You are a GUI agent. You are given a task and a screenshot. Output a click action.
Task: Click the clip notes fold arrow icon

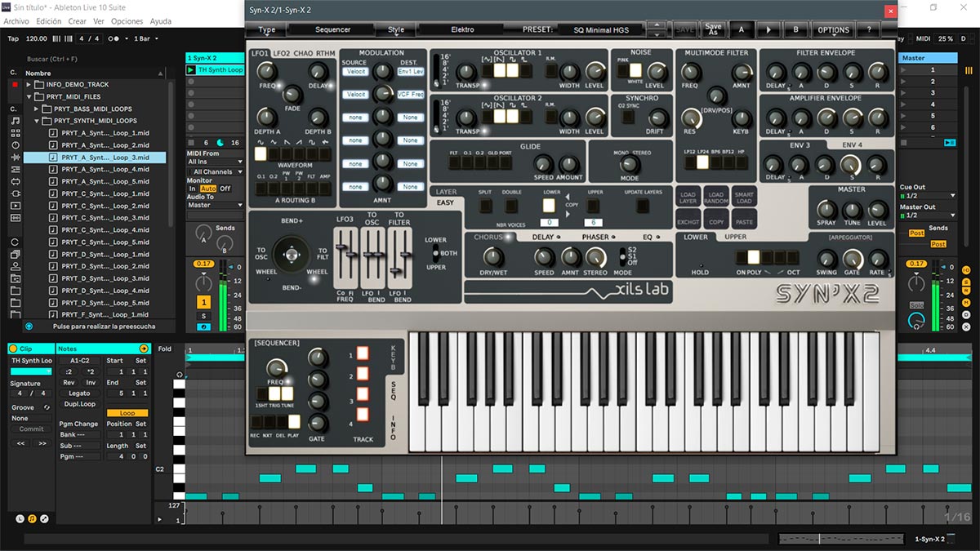click(144, 349)
